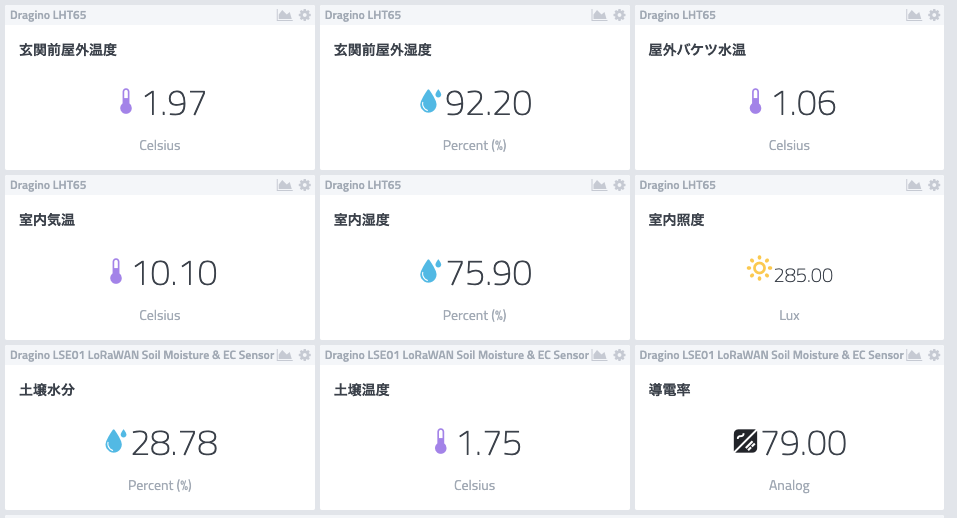The height and width of the screenshot is (518, 957).
Task: Show chart for 土壌水分 widget
Action: [284, 355]
